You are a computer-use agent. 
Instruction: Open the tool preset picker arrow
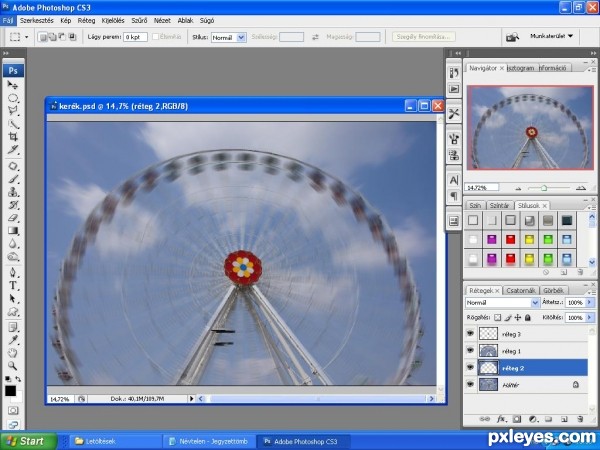coord(26,37)
